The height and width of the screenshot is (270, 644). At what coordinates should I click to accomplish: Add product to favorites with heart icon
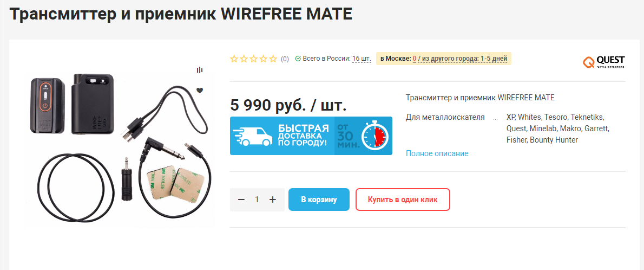[200, 91]
